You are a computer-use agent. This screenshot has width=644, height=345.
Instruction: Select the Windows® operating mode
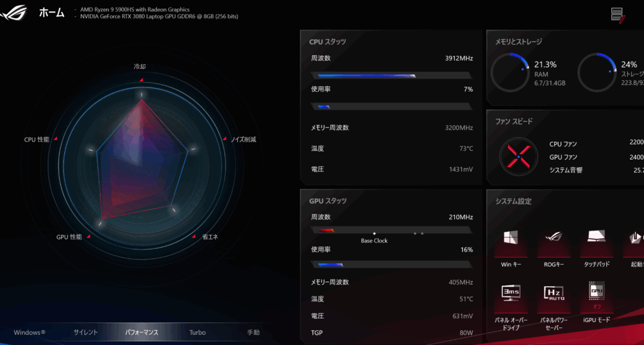pos(30,332)
